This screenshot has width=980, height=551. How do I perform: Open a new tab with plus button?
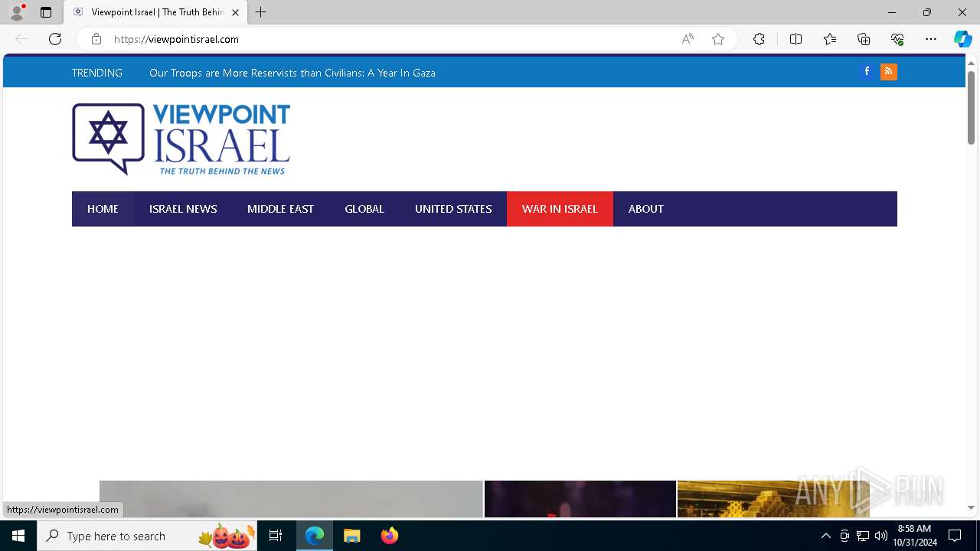pyautogui.click(x=261, y=12)
